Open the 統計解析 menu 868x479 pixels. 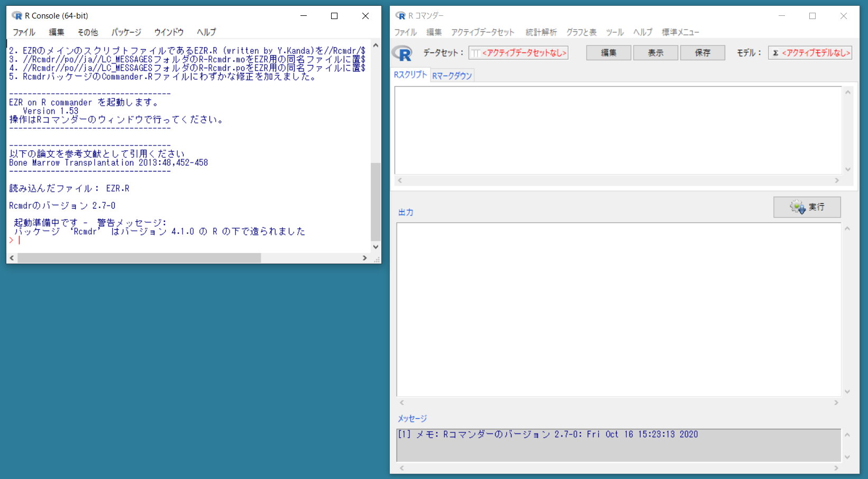coord(541,32)
